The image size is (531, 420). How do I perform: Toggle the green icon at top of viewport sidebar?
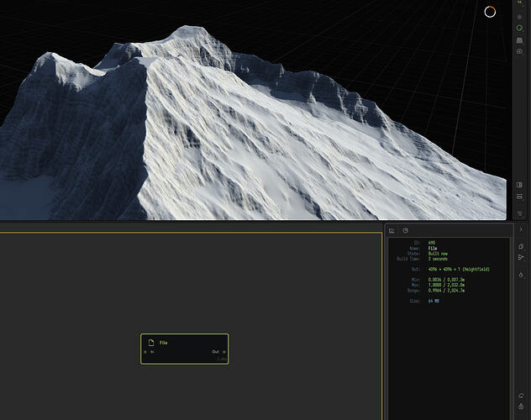coord(519,2)
